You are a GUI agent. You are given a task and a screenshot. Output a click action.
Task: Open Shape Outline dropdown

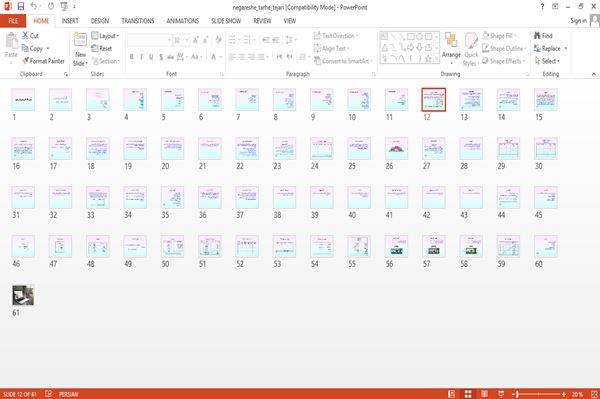504,48
